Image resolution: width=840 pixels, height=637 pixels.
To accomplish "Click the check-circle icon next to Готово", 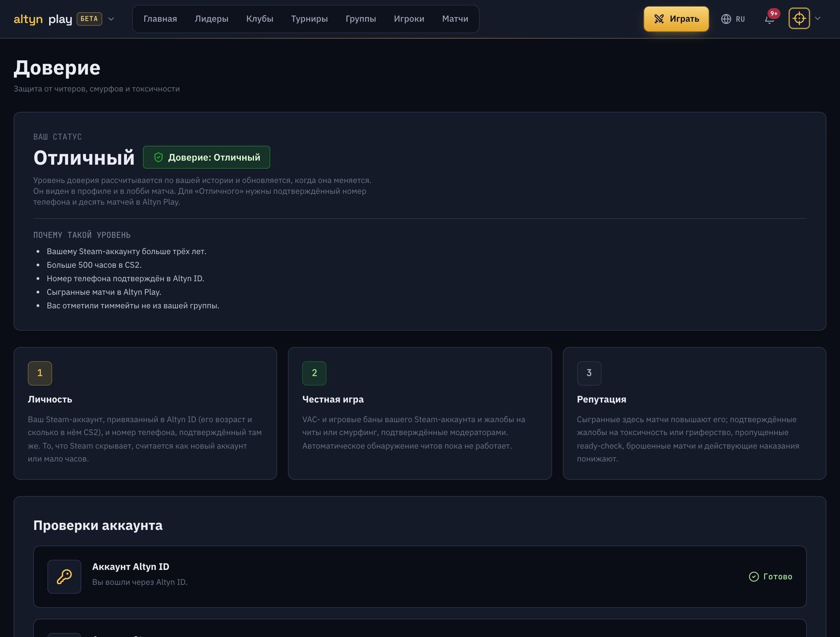I will coord(754,577).
